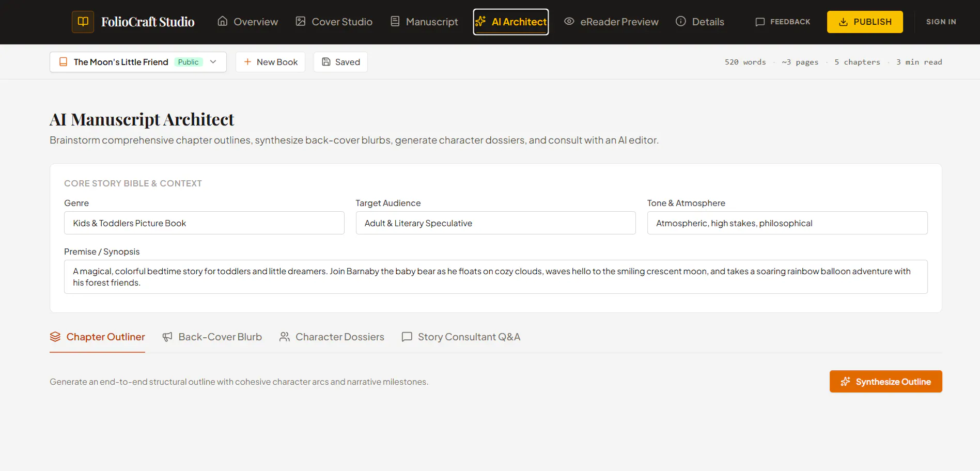Click the '~3 pages' stat text
Screen dimensions: 980x471
click(800, 62)
